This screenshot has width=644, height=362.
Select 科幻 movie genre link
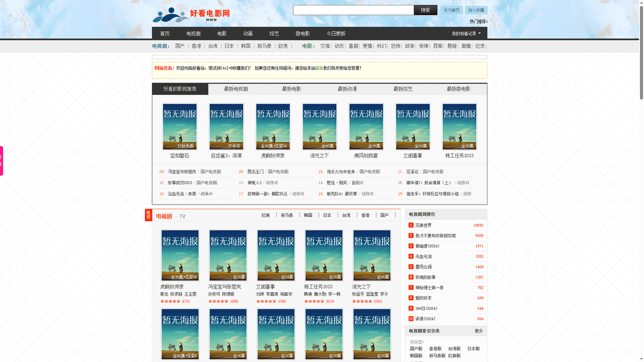coord(381,46)
